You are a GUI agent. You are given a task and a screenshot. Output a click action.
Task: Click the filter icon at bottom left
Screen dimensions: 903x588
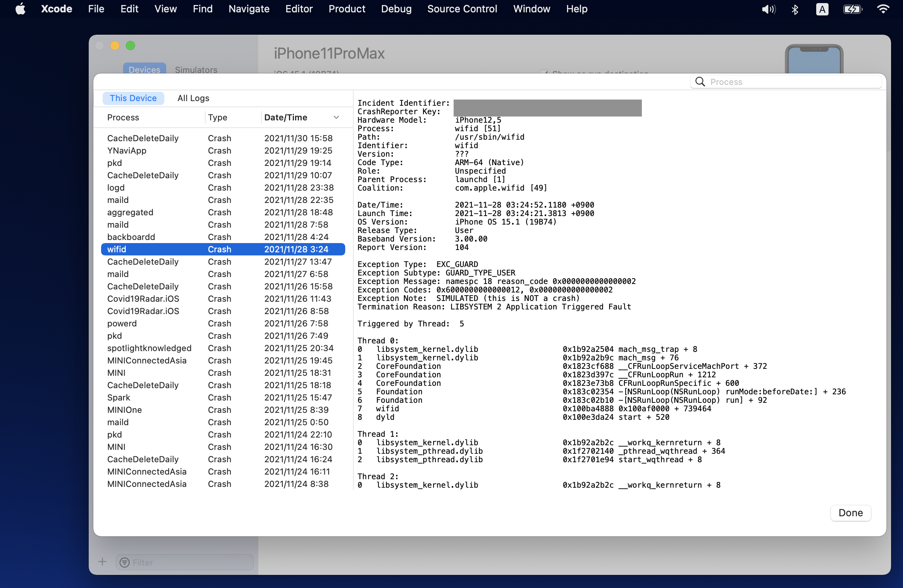[x=125, y=563]
